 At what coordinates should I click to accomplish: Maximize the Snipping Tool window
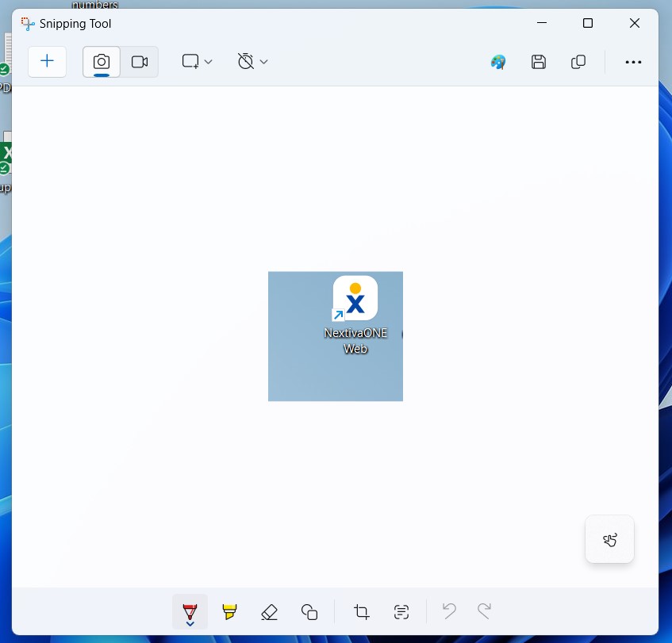pyautogui.click(x=588, y=23)
